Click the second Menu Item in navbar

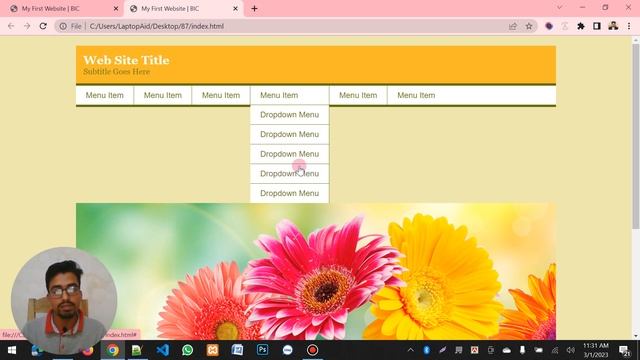click(x=162, y=95)
